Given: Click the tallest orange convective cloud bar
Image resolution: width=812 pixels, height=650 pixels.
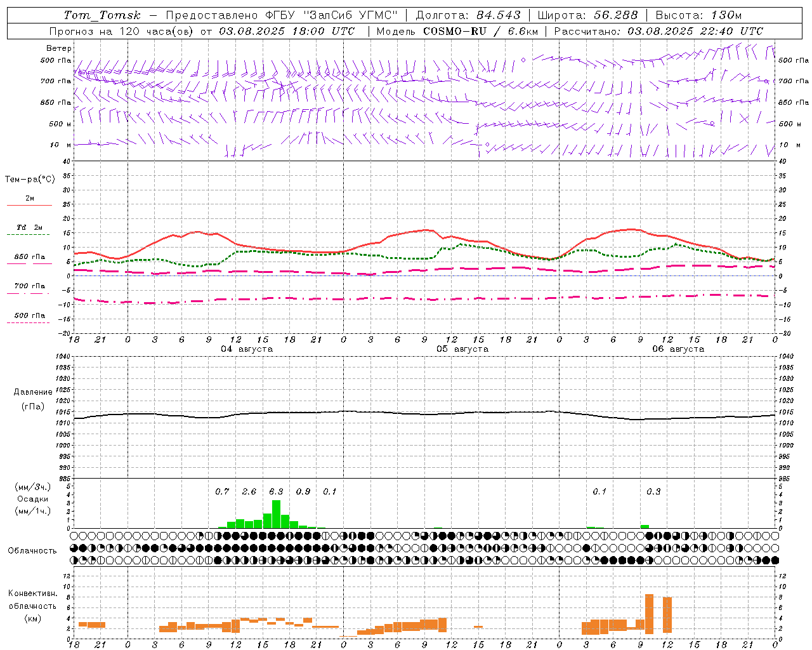Looking at the screenshot, I should (649, 614).
